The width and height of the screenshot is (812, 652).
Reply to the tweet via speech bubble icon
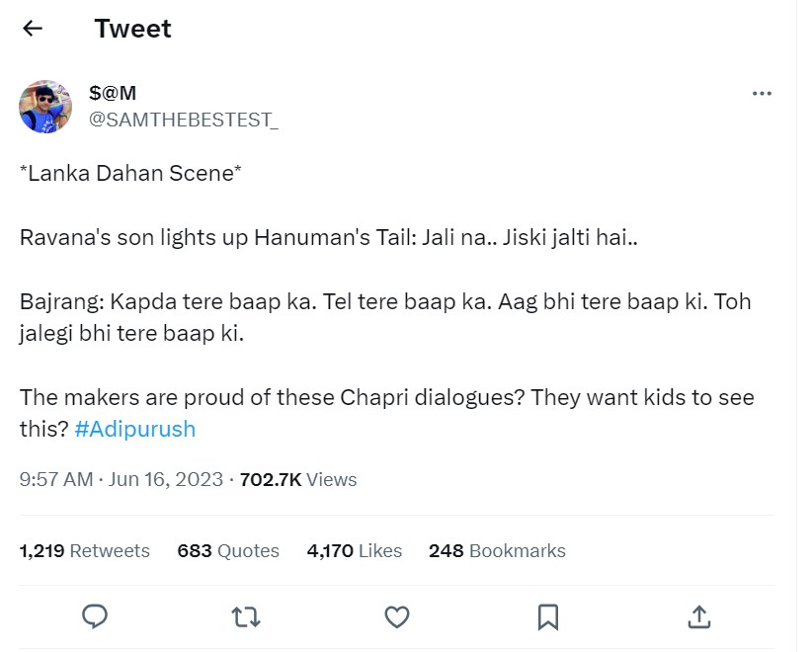pos(95,617)
